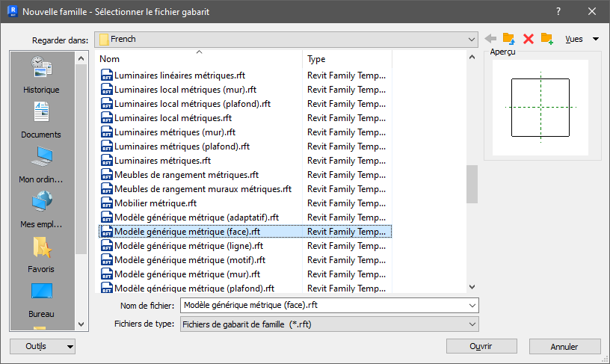This screenshot has width=610, height=364.
Task: Select Mobilier métrique.rft in the list
Action: (x=155, y=203)
